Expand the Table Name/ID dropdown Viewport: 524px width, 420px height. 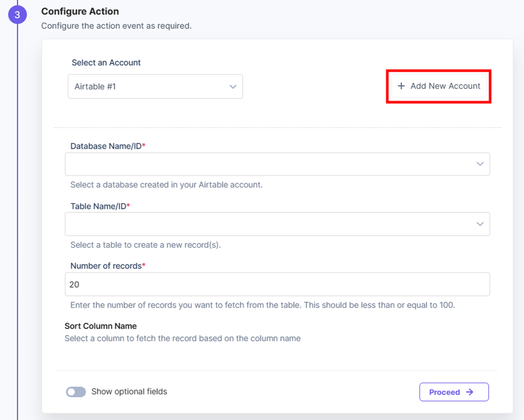click(277, 224)
